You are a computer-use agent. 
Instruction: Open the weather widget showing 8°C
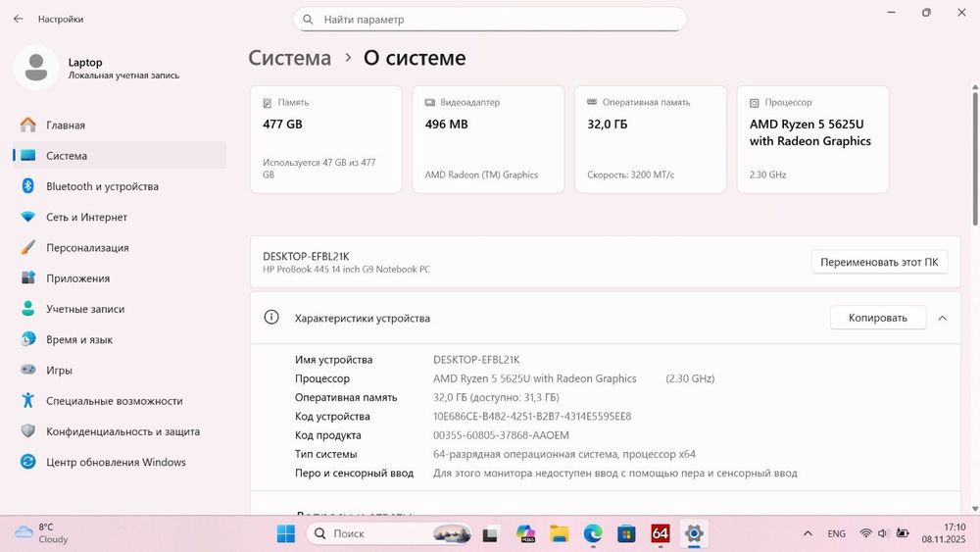[42, 533]
